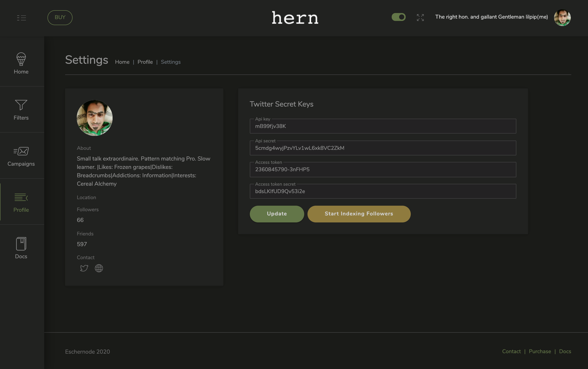Click the Twitter bird contact icon
Screen dimensions: 588x369
click(84, 268)
